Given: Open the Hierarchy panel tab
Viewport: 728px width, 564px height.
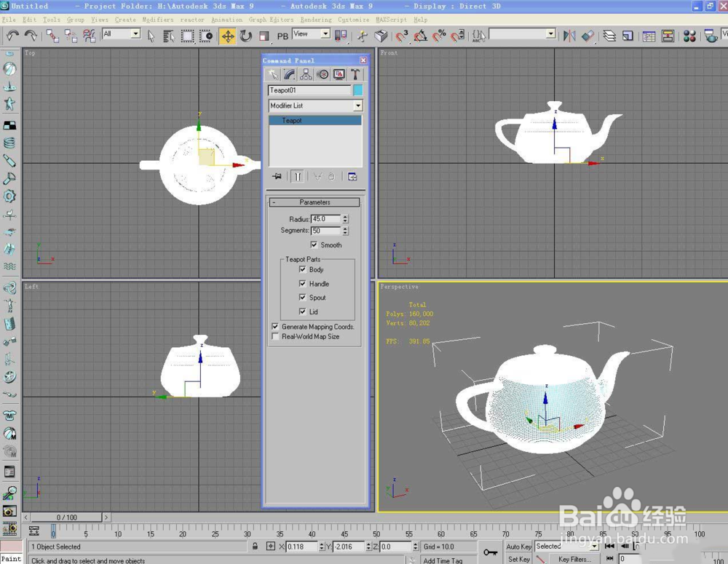Looking at the screenshot, I should [x=306, y=74].
